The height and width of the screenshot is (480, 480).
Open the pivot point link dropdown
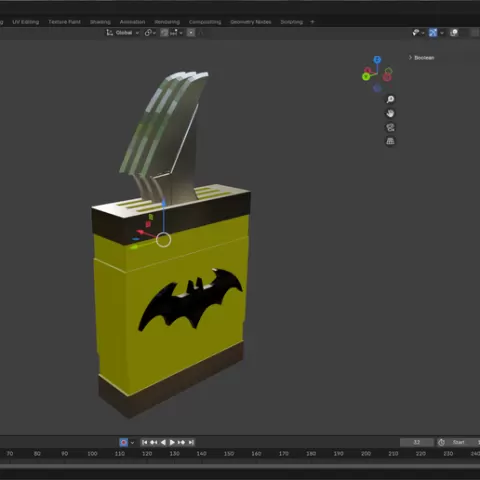coord(150,33)
